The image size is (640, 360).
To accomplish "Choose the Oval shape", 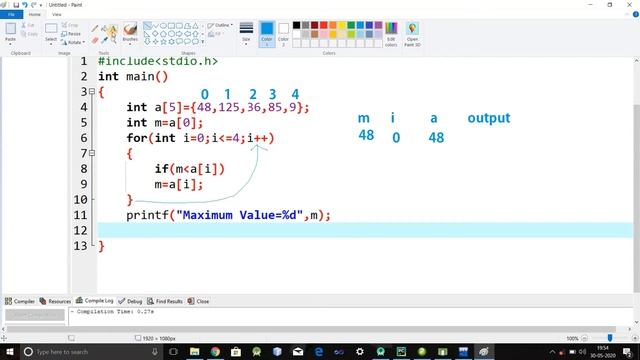I will tap(163, 26).
